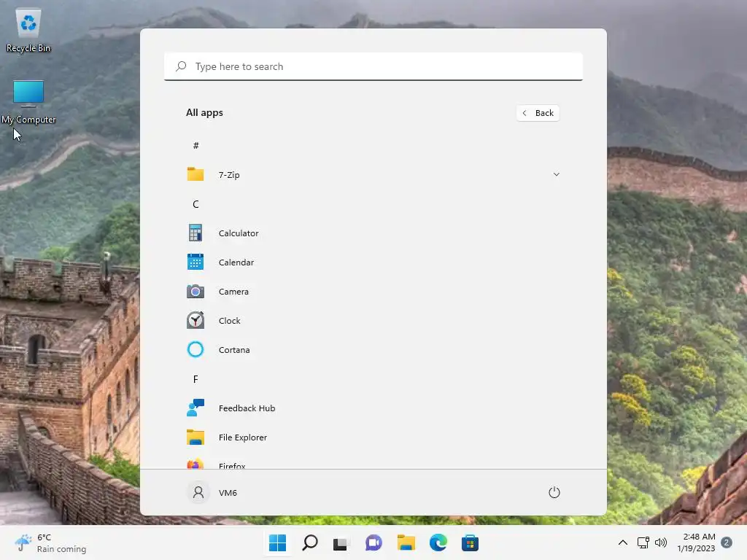Image resolution: width=747 pixels, height=560 pixels.
Task: Click the Windows Start button on taskbar
Action: point(278,542)
